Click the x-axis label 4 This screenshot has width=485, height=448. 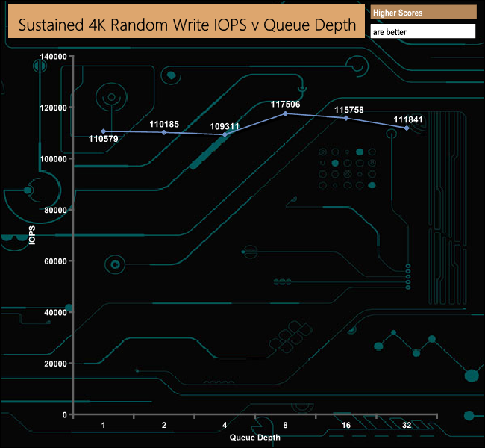225,425
